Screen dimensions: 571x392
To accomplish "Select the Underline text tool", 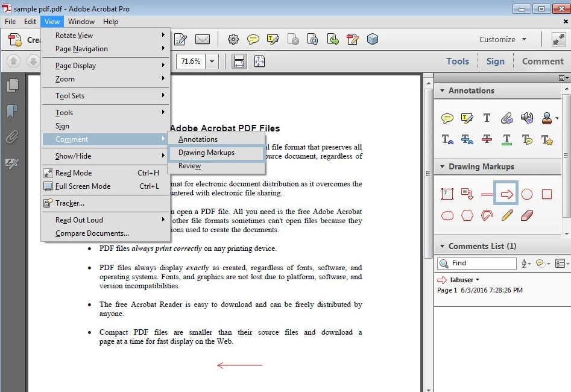I will coord(506,139).
